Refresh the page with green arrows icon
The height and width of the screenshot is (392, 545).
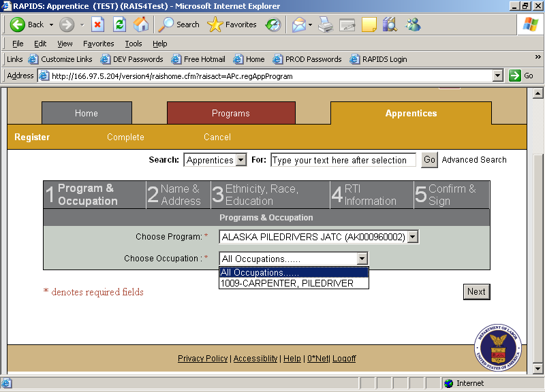(120, 24)
